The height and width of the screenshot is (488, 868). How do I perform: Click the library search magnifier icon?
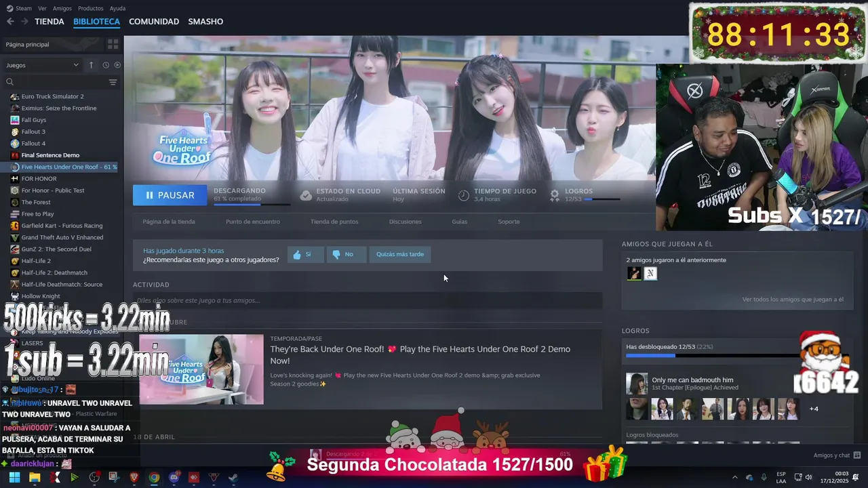click(x=9, y=82)
